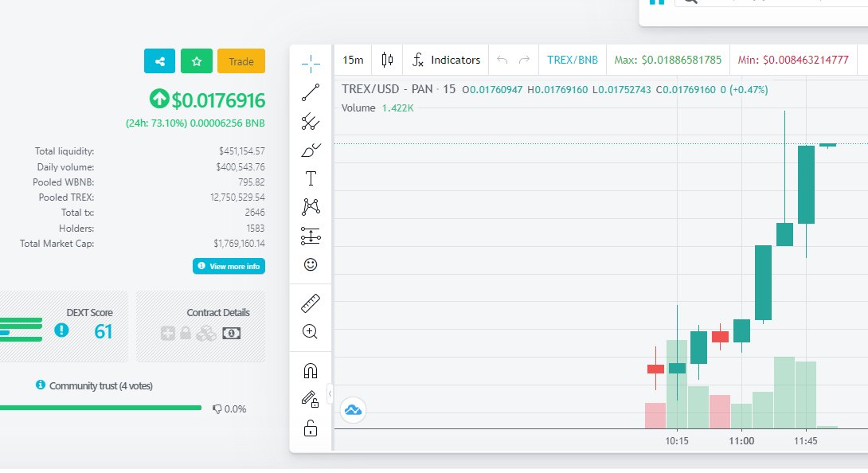The width and height of the screenshot is (868, 473).
Task: Click the Volume 1.422K indicator legend
Action: tap(377, 108)
